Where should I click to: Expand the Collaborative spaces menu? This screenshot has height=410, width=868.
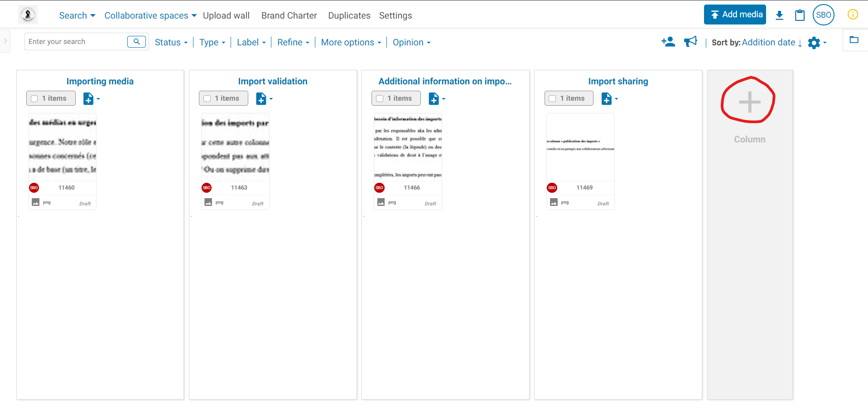[x=150, y=15]
